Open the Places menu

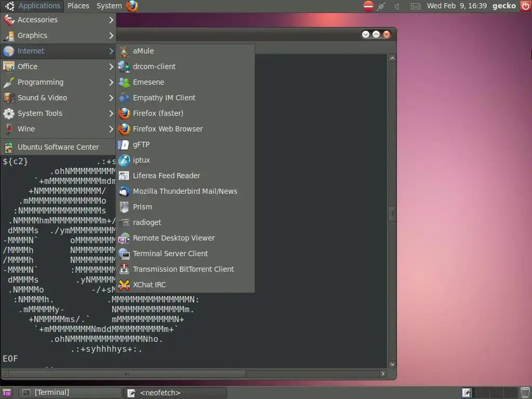tap(78, 6)
